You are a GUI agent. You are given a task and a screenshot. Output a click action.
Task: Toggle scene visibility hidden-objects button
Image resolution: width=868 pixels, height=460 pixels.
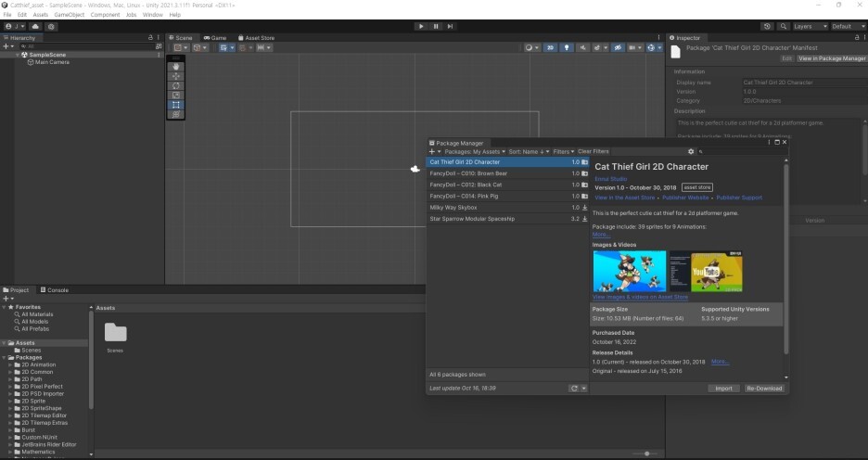point(618,47)
